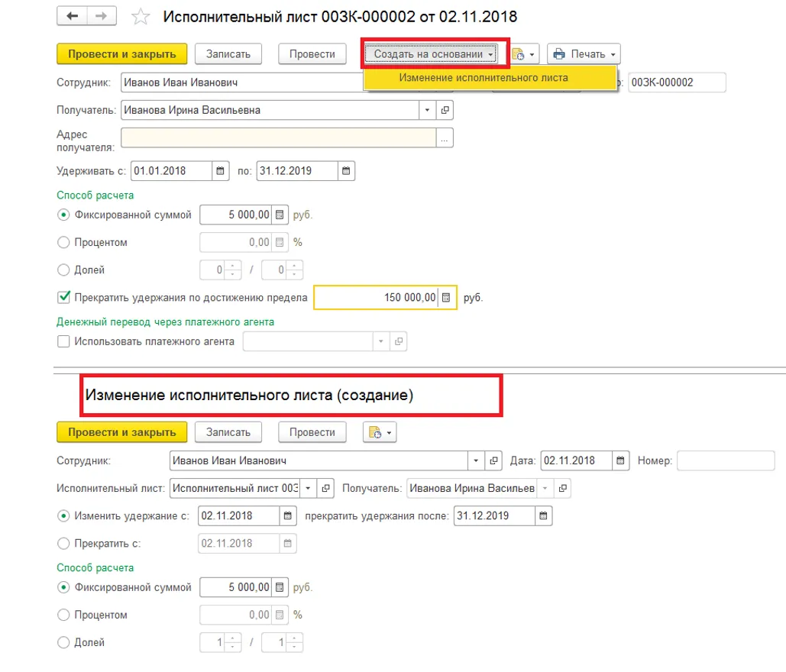
Task: Open calendar for the 31.12.2019 stop-after date
Action: [x=542, y=516]
